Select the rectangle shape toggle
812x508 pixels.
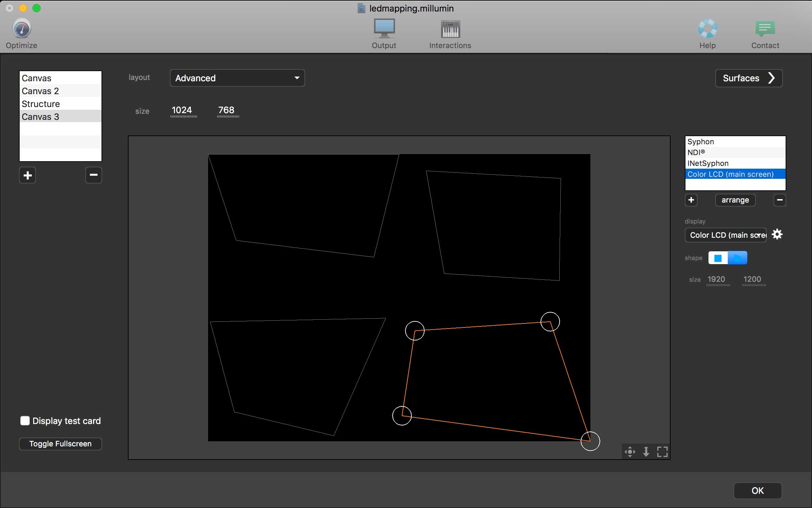pos(717,257)
